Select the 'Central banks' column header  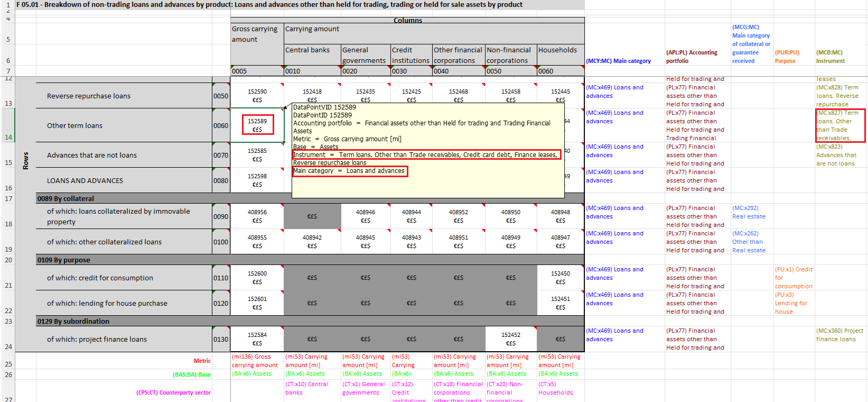click(313, 55)
